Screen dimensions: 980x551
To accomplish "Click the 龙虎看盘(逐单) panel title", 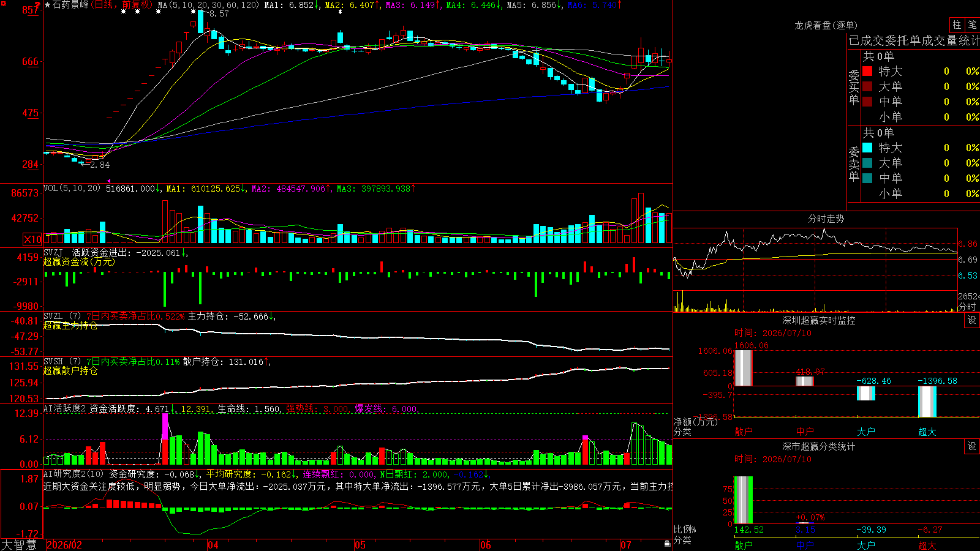I will tap(826, 25).
